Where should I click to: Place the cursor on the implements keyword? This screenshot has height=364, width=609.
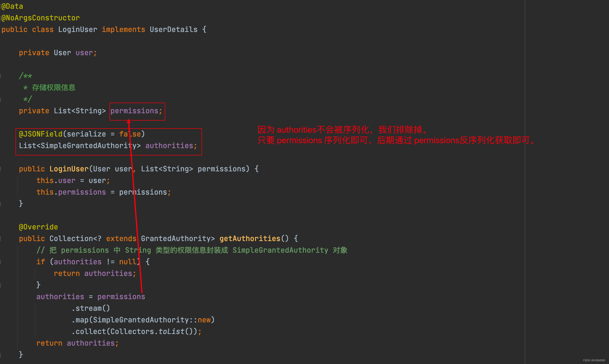[123, 30]
